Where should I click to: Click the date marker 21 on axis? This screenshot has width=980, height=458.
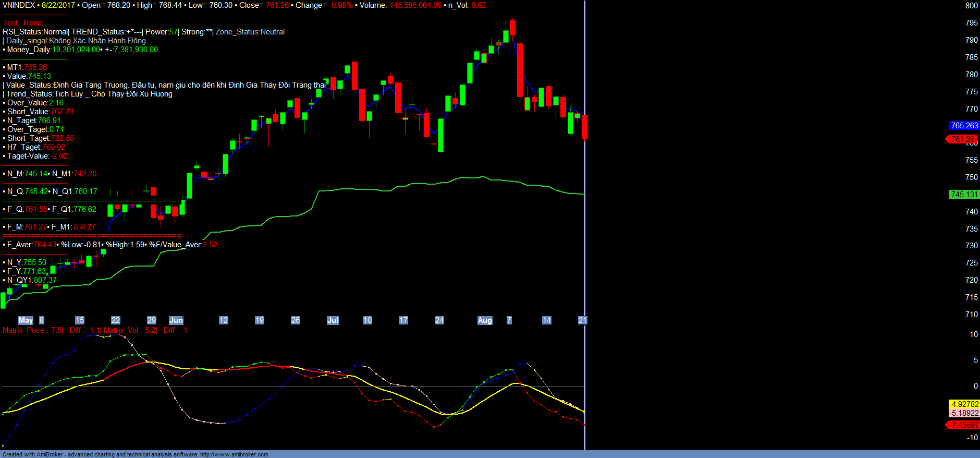582,320
